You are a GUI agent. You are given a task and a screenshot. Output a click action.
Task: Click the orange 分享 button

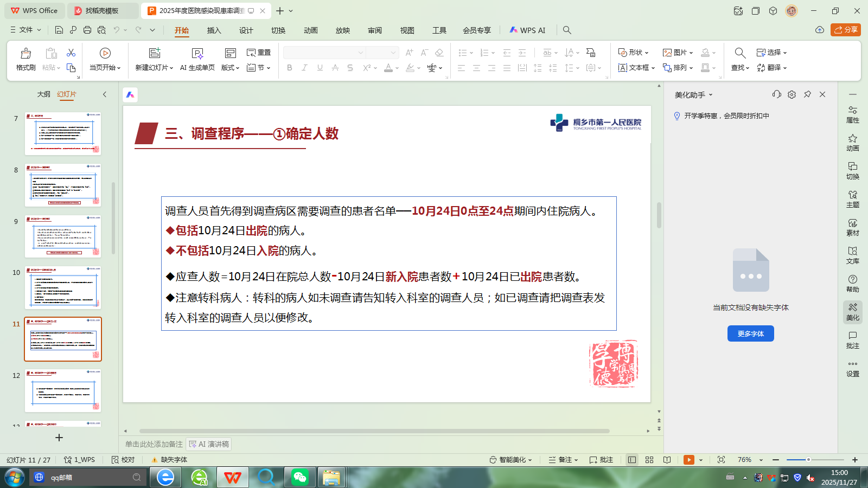click(845, 30)
